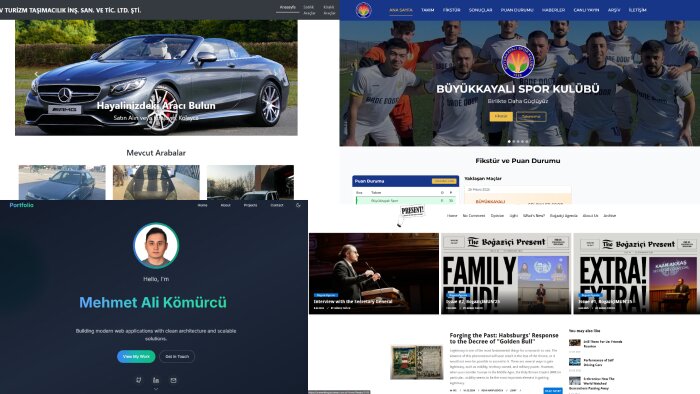This screenshot has height=394, width=700.
Task: Open CANLI YAYIN in sports club navbar
Action: (586, 10)
